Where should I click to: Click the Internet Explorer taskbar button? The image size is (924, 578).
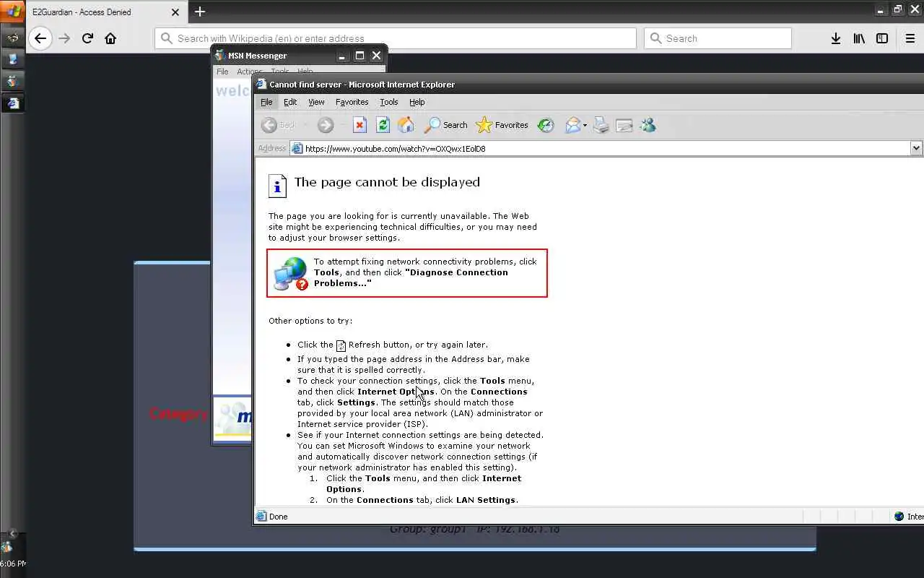[x=12, y=103]
